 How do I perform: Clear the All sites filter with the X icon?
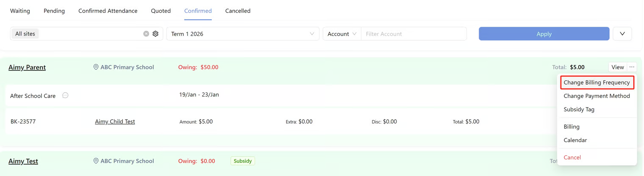point(146,34)
